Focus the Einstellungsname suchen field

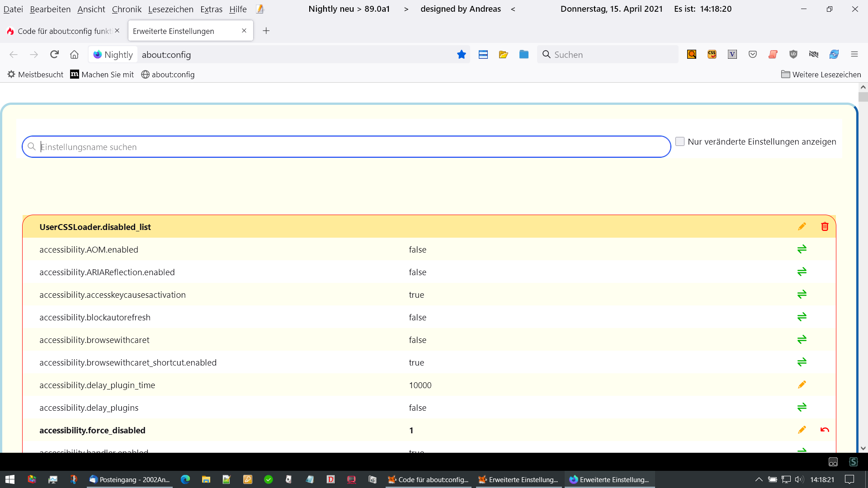coord(346,147)
